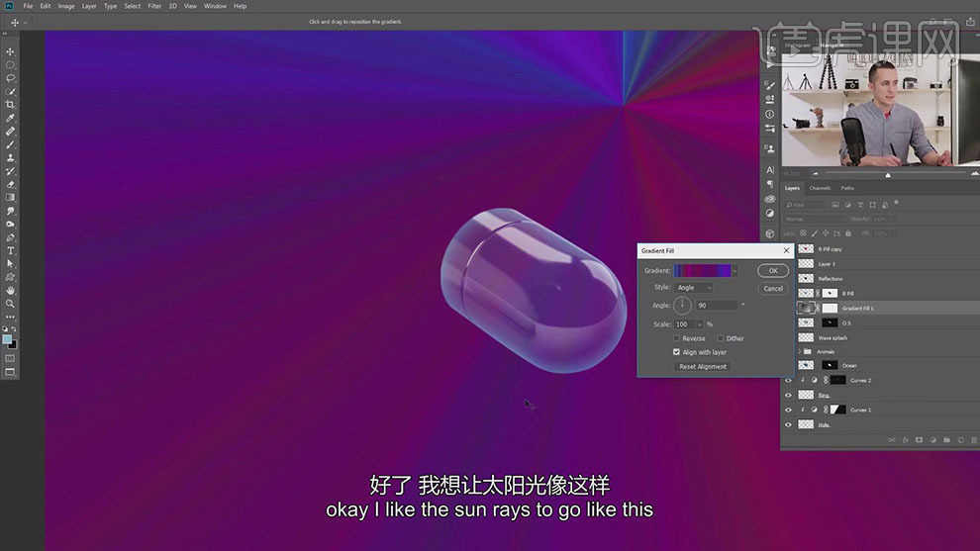Viewport: 980px width, 551px height.
Task: Expand the Animals layer group
Action: click(x=800, y=352)
